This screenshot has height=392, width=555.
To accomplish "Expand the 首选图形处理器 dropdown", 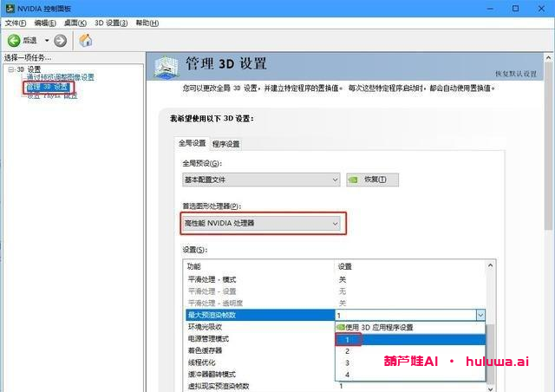I will 261,224.
